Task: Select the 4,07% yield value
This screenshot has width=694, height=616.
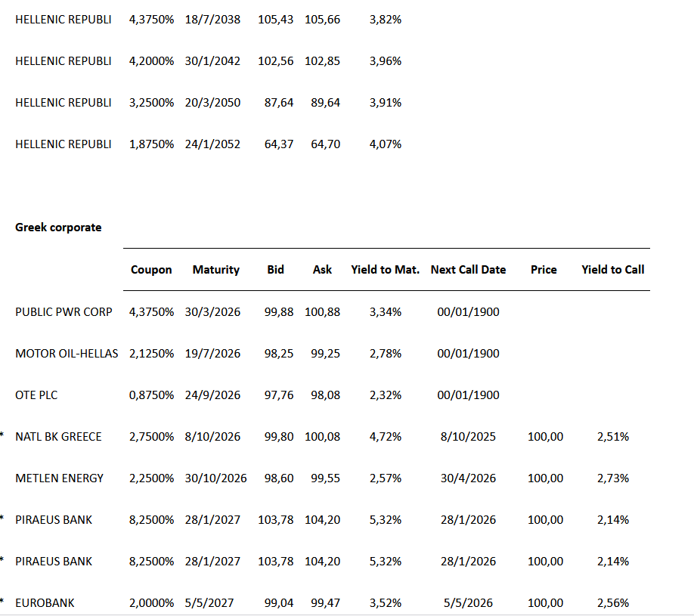Action: [386, 144]
